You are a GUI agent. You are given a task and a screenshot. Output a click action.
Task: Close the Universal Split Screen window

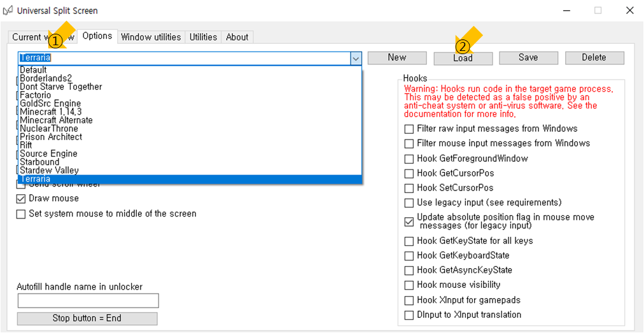[629, 10]
